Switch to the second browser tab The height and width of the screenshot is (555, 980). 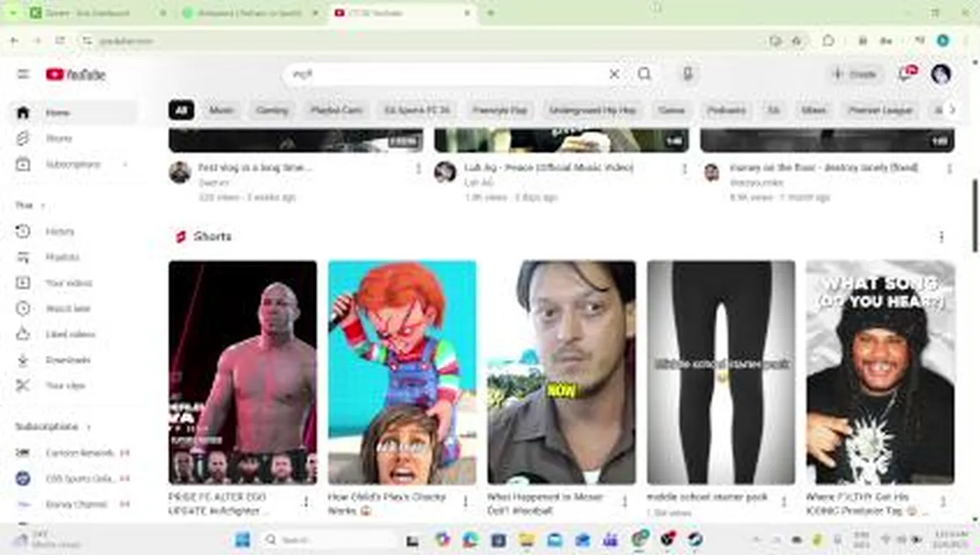click(x=250, y=13)
